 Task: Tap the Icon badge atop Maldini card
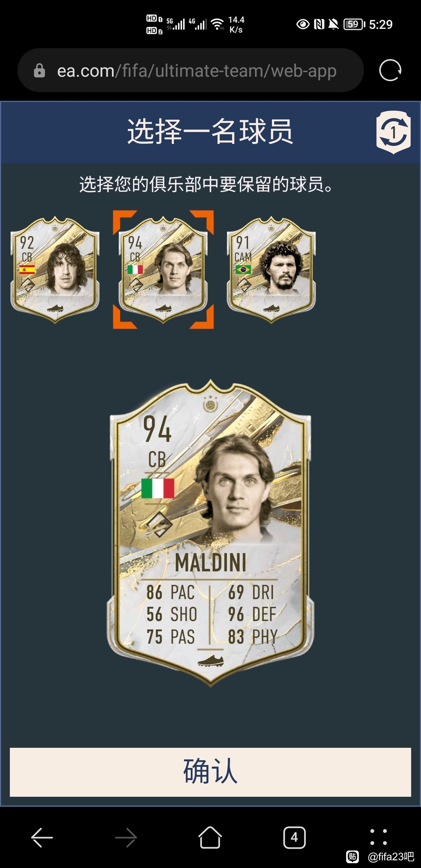pos(210,403)
